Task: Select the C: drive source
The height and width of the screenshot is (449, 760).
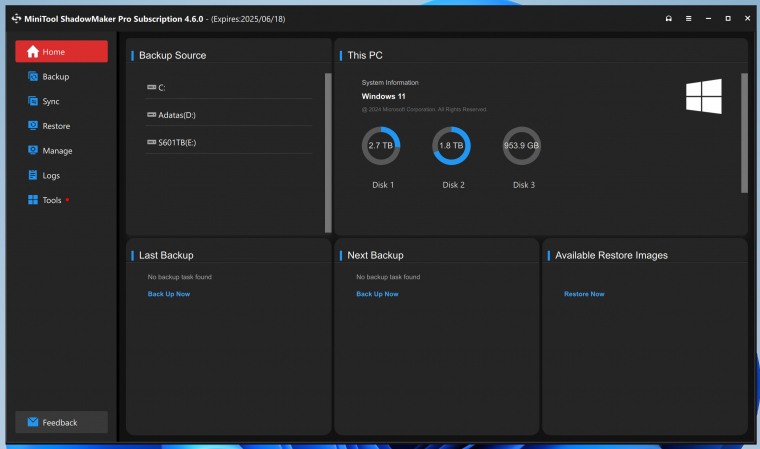Action: click(229, 88)
